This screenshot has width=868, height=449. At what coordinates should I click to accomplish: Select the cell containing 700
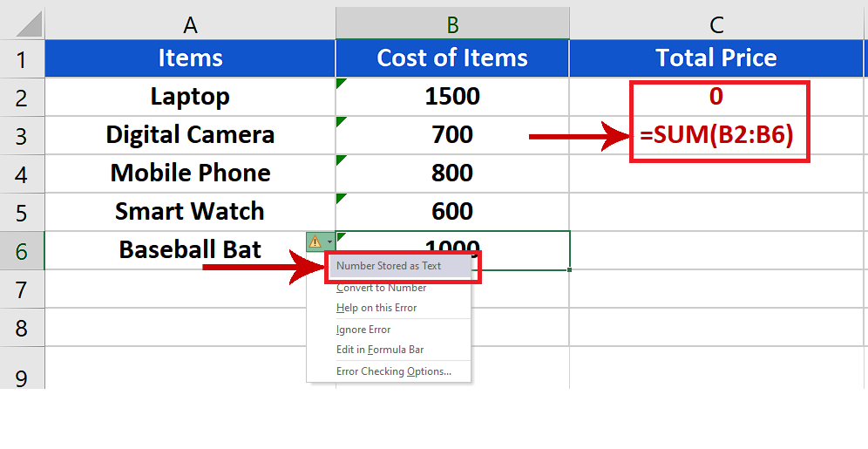point(452,135)
